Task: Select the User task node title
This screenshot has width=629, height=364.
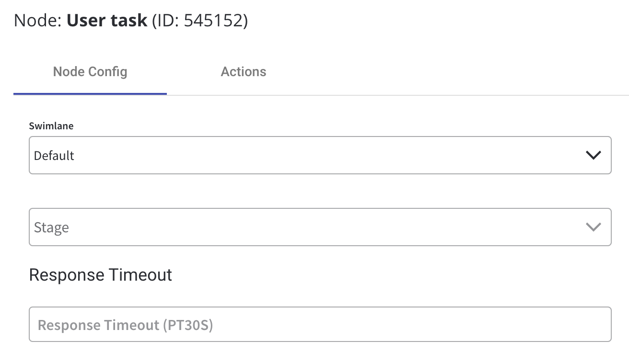Action: click(106, 21)
